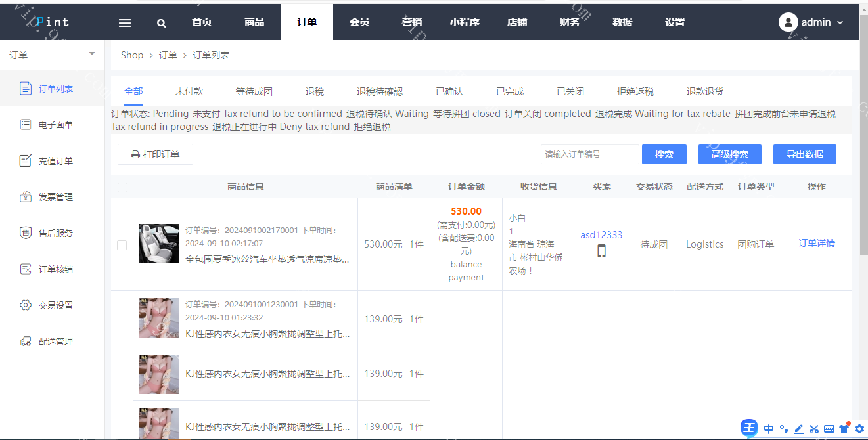Click the 导出数据 button

coord(804,154)
